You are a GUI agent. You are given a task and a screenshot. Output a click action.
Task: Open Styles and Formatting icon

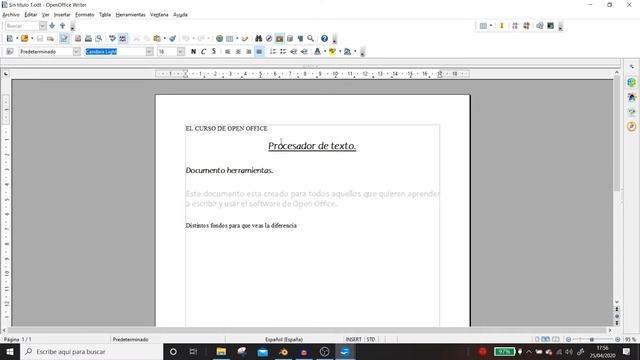tap(10, 51)
